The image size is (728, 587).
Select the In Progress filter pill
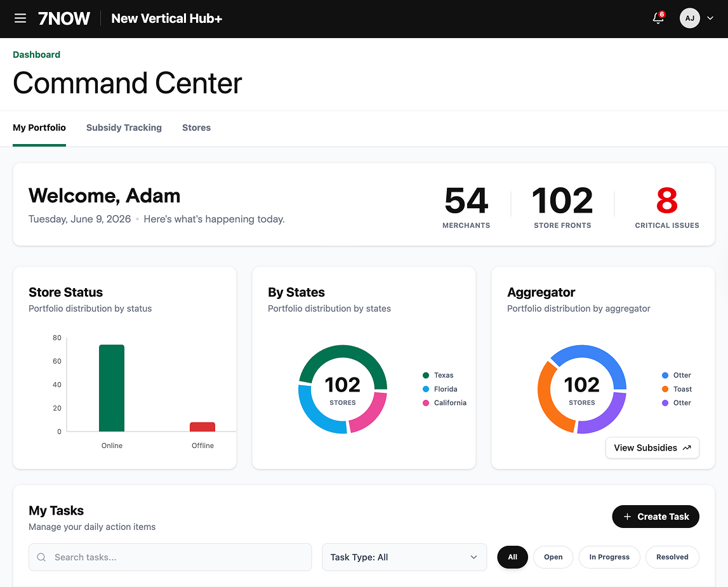609,557
